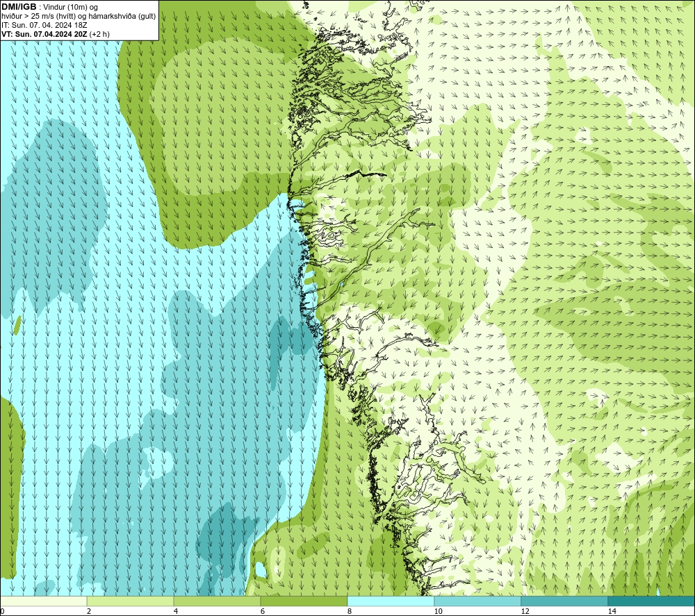Click the medium green 4–6 m/s legend swatch
695x616 pixels.
point(217,601)
